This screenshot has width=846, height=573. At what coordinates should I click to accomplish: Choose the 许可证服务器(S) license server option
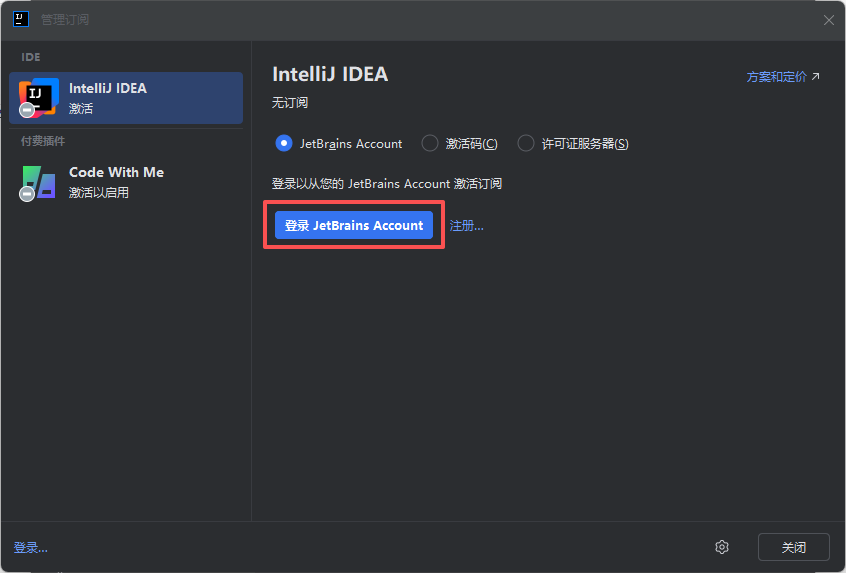click(573, 144)
